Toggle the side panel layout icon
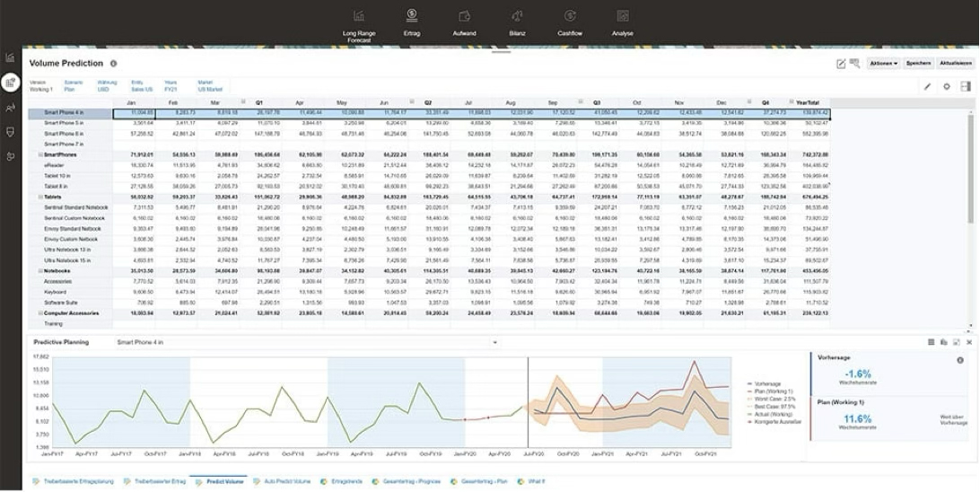 click(966, 87)
